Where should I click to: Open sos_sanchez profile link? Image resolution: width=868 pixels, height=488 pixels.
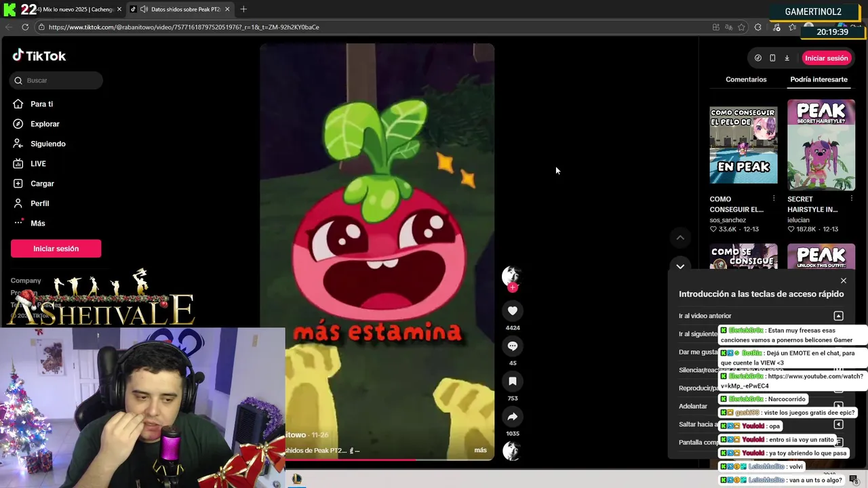click(728, 220)
